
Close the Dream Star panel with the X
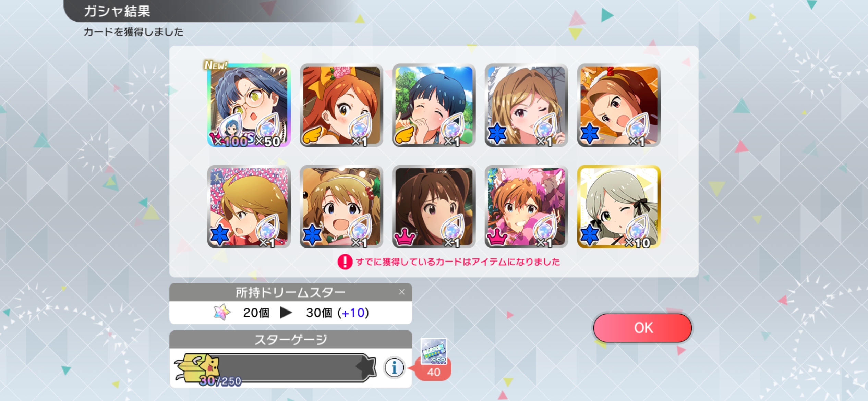pyautogui.click(x=402, y=292)
